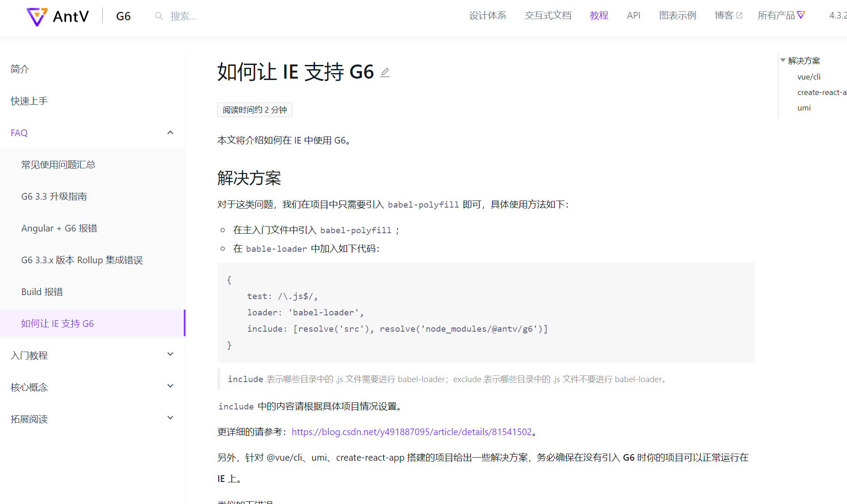Select the 教程 nav tab
The image size is (847, 504).
point(599,15)
